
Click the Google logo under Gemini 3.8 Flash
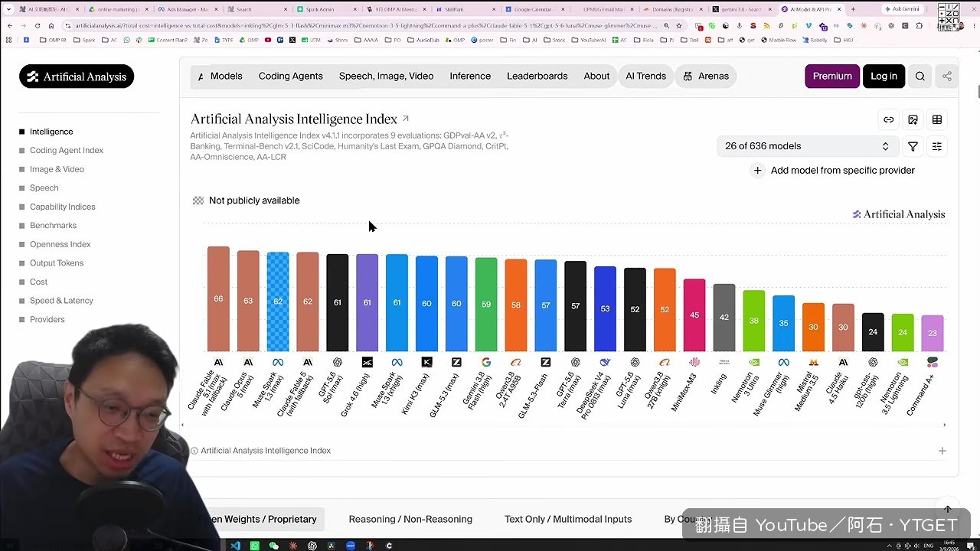pos(486,362)
